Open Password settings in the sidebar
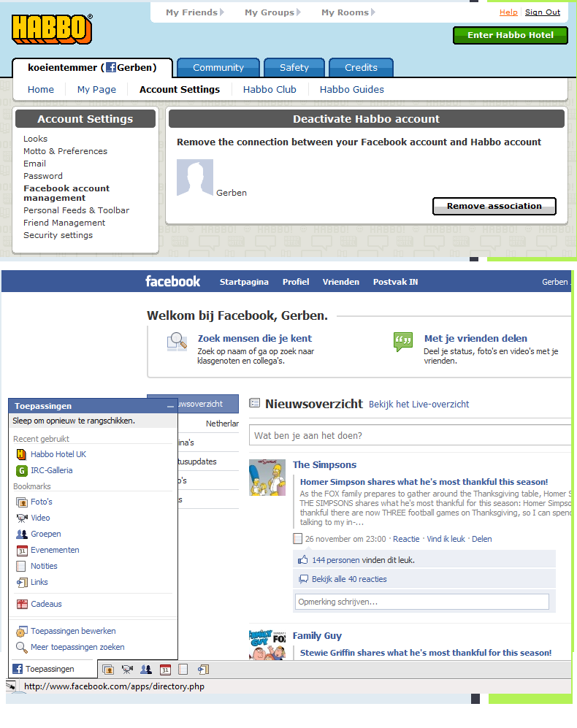577x728 pixels. pyautogui.click(x=43, y=176)
